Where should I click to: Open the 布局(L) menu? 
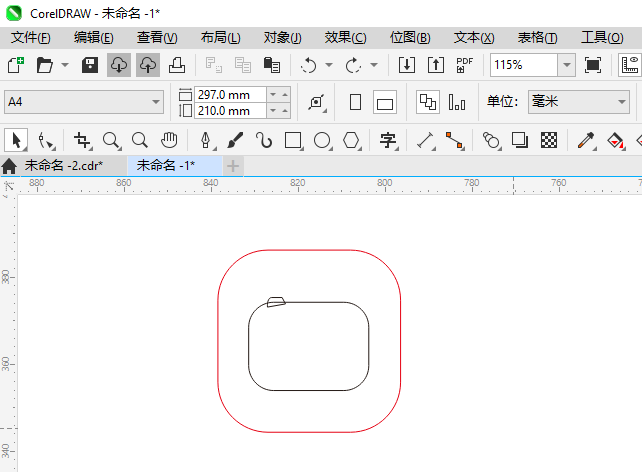tap(221, 38)
